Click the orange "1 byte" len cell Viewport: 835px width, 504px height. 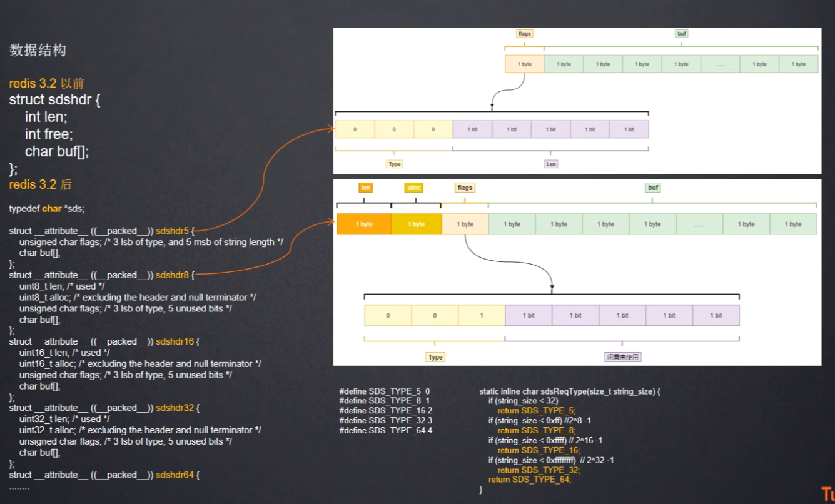coord(364,224)
